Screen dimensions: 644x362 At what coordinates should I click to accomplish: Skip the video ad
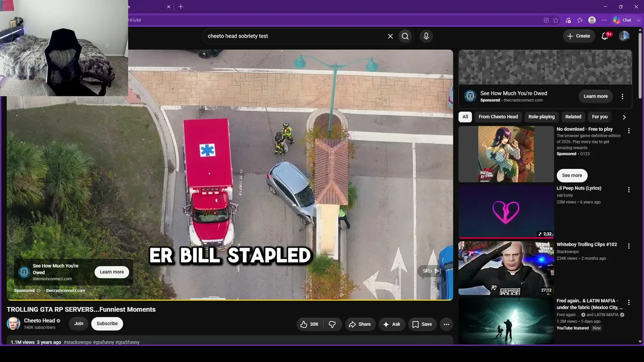[x=431, y=271]
